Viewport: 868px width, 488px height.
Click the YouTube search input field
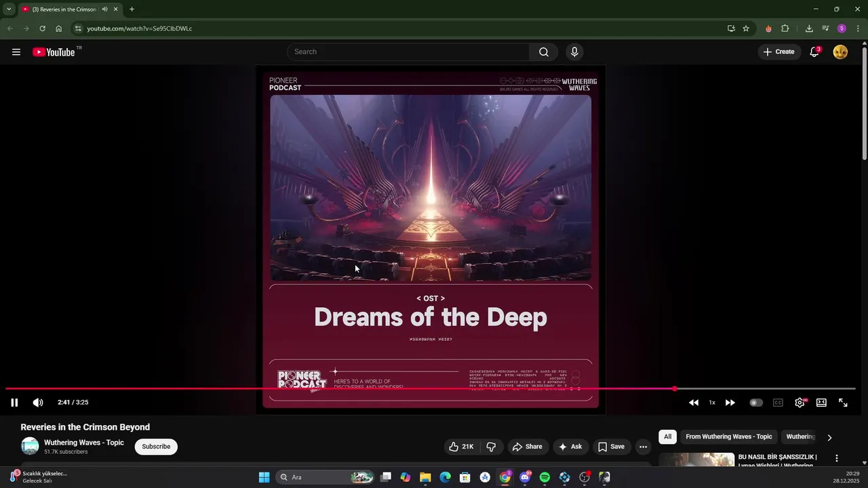(x=409, y=52)
